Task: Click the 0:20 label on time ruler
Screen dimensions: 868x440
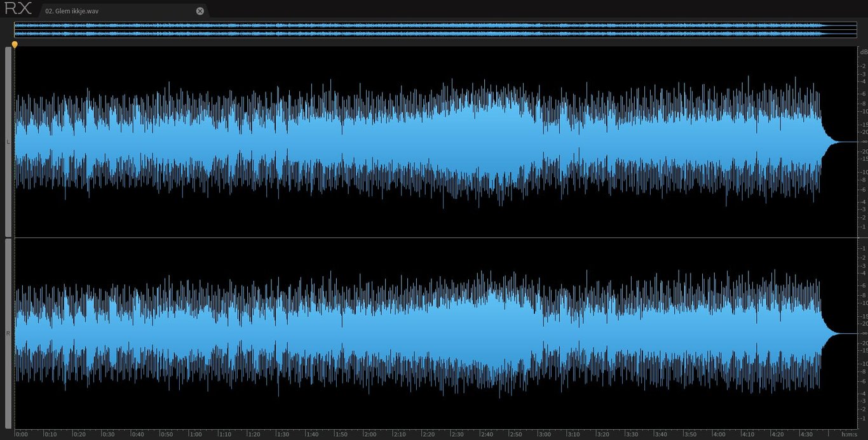Action: tap(80, 435)
